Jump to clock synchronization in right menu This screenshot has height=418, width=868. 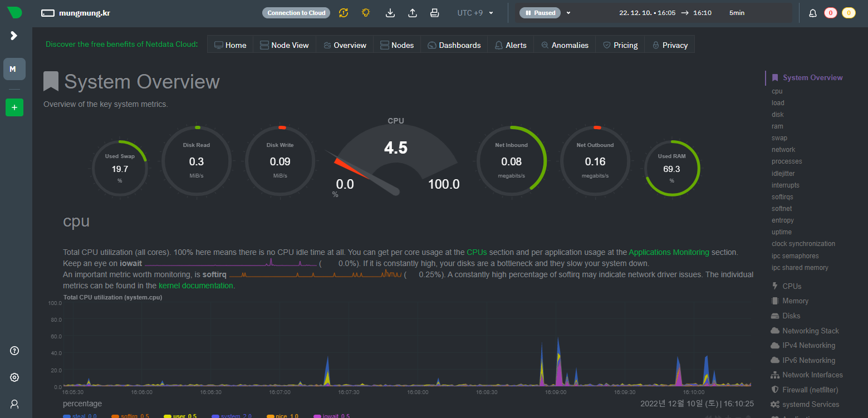803,244
